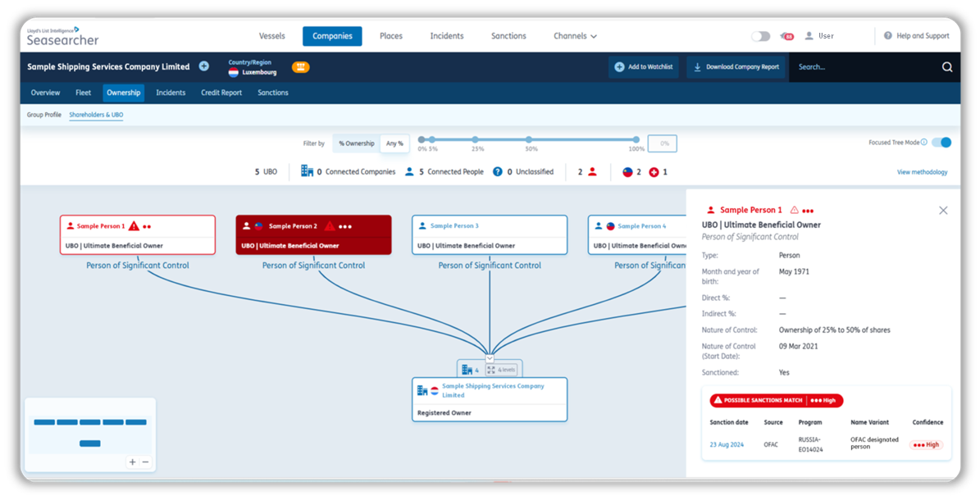The width and height of the screenshot is (980, 500).
Task: Click the expand levels icon above company node
Action: point(491,370)
